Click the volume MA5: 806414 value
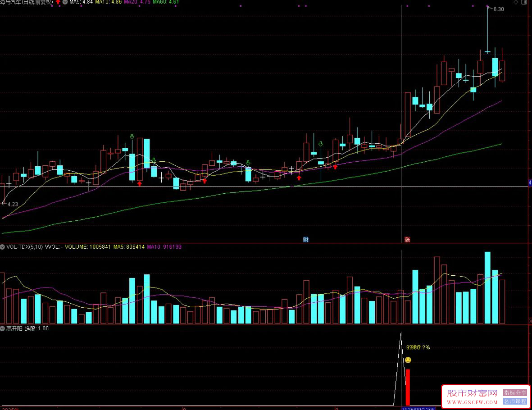The width and height of the screenshot is (532, 410). point(129,247)
